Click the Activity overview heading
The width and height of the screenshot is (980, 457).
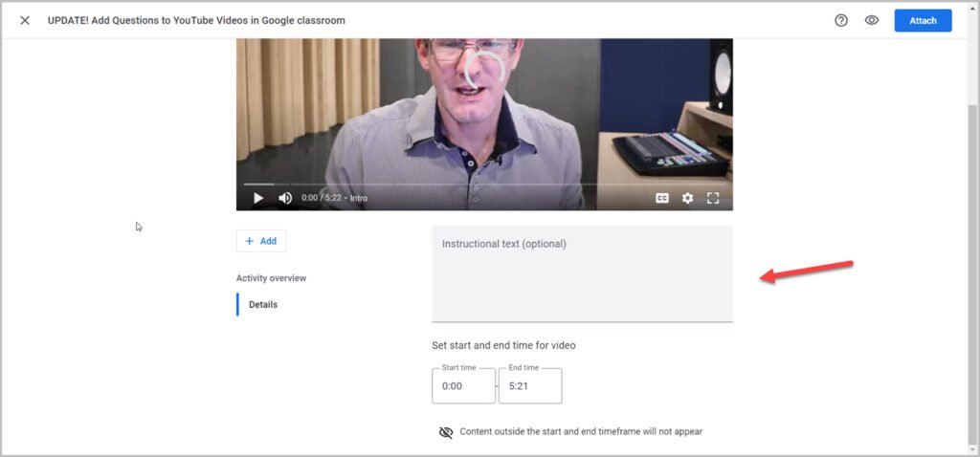tap(271, 278)
